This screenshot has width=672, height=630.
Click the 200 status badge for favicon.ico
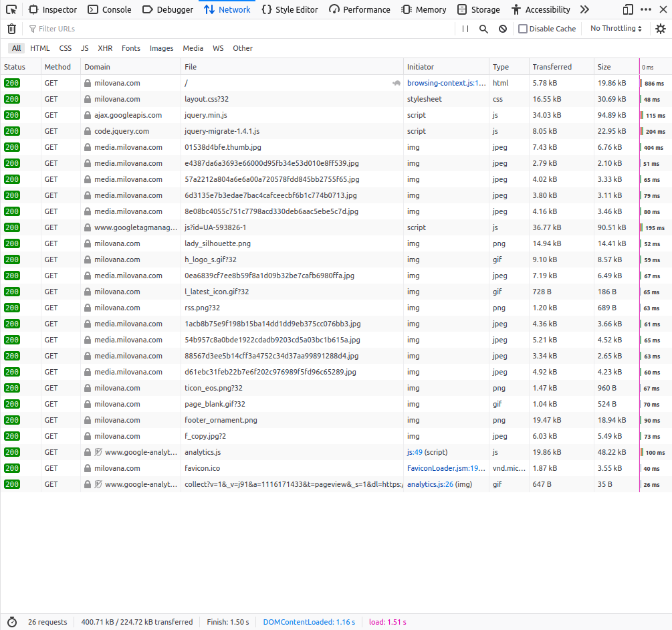click(12, 468)
